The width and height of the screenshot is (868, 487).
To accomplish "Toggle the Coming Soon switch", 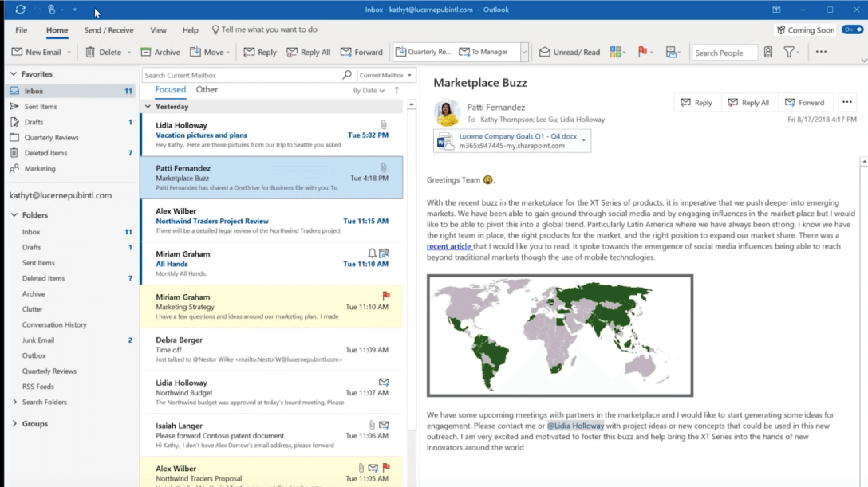I will tap(852, 30).
